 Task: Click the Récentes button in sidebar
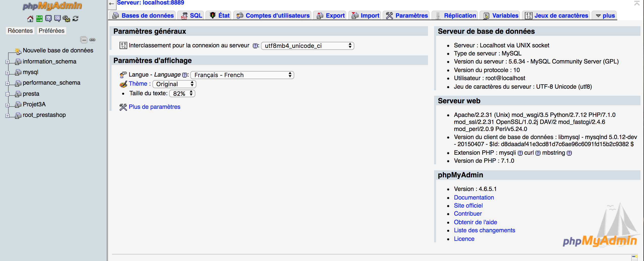click(20, 31)
